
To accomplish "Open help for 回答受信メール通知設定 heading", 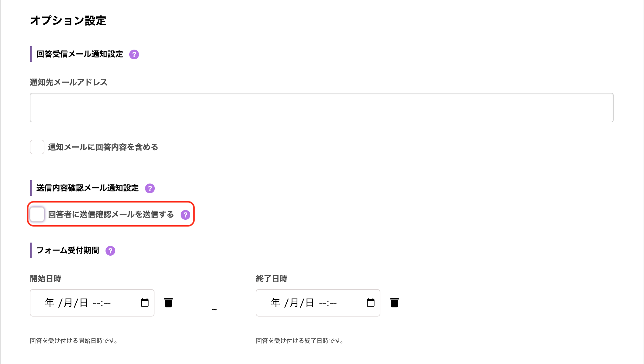I will [x=134, y=54].
